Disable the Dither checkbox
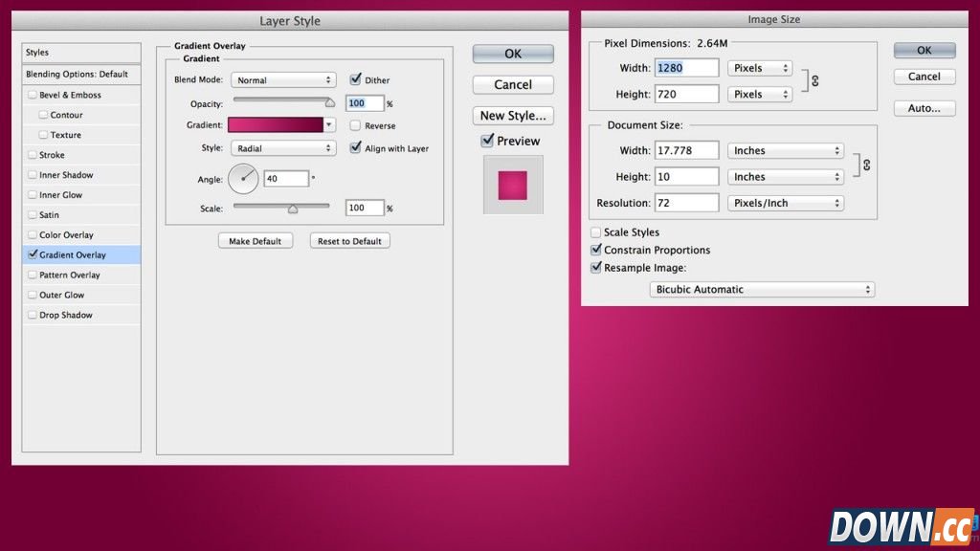980x551 pixels. tap(356, 80)
